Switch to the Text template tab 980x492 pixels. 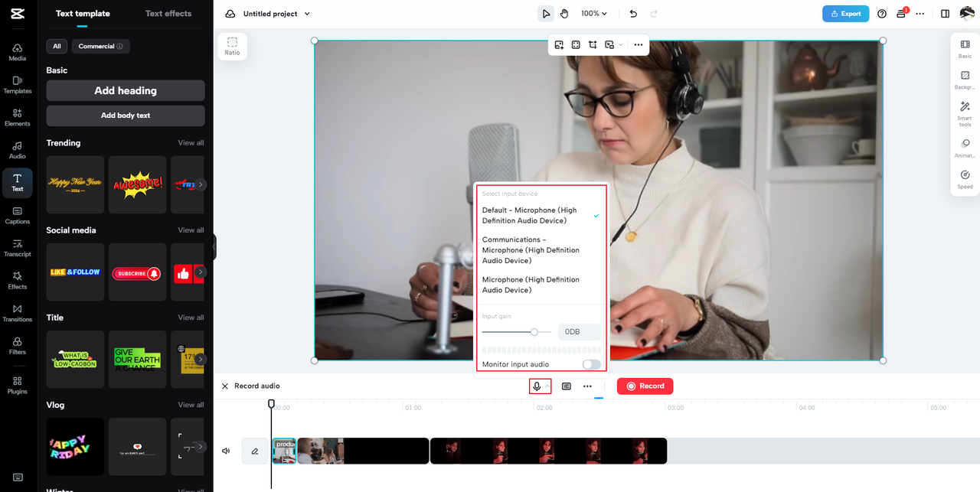tap(83, 14)
